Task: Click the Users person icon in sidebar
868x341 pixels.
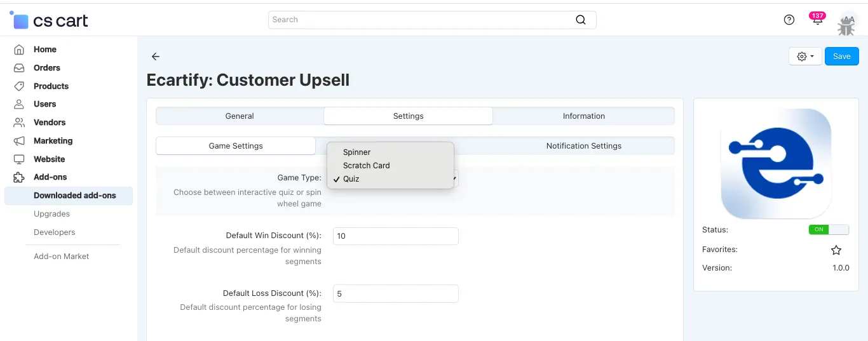Action: click(x=20, y=104)
